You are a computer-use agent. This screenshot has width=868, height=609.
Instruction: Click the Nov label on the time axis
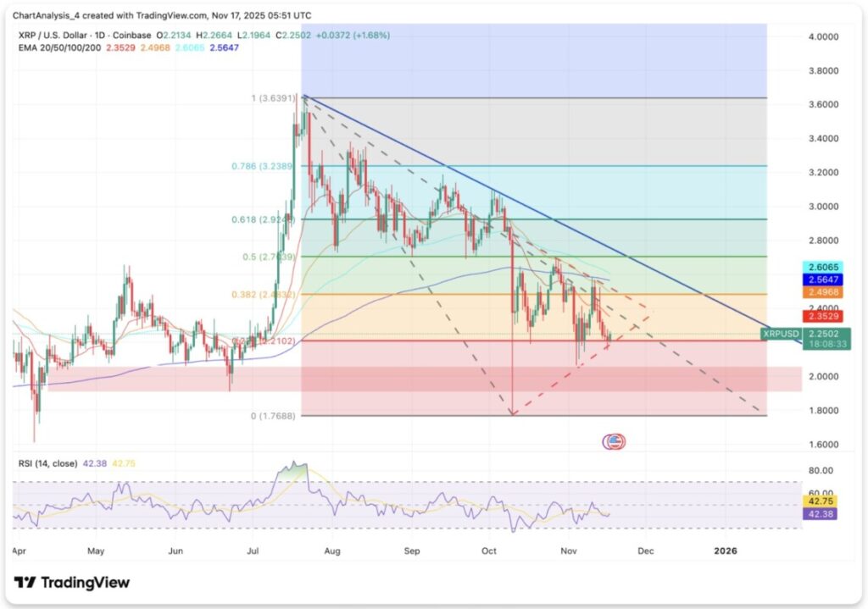[x=570, y=551]
